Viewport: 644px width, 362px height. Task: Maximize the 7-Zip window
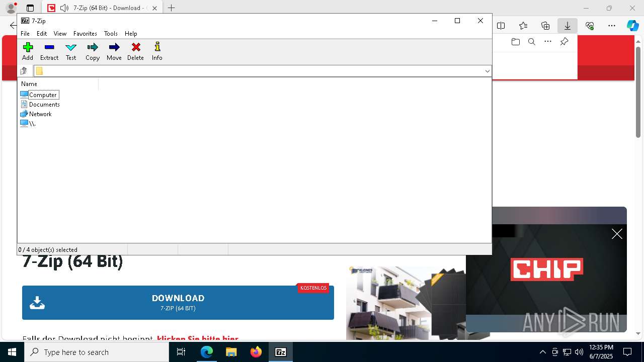click(457, 21)
